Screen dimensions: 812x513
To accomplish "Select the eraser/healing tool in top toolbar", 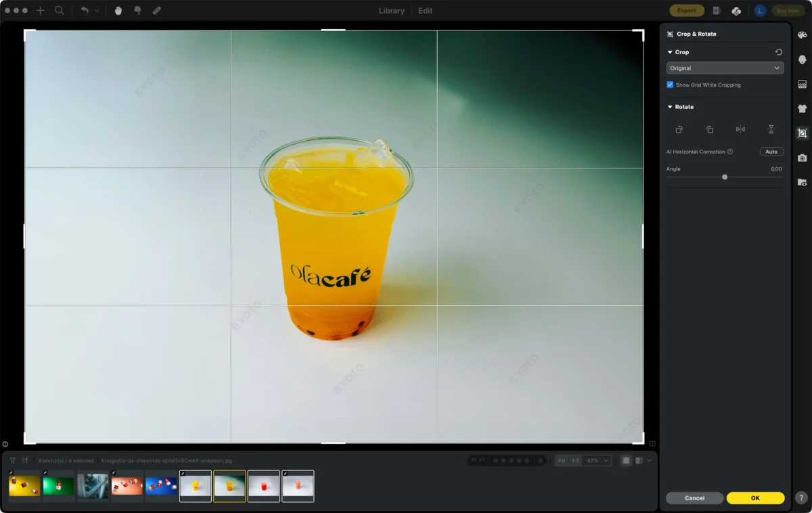I will [157, 11].
